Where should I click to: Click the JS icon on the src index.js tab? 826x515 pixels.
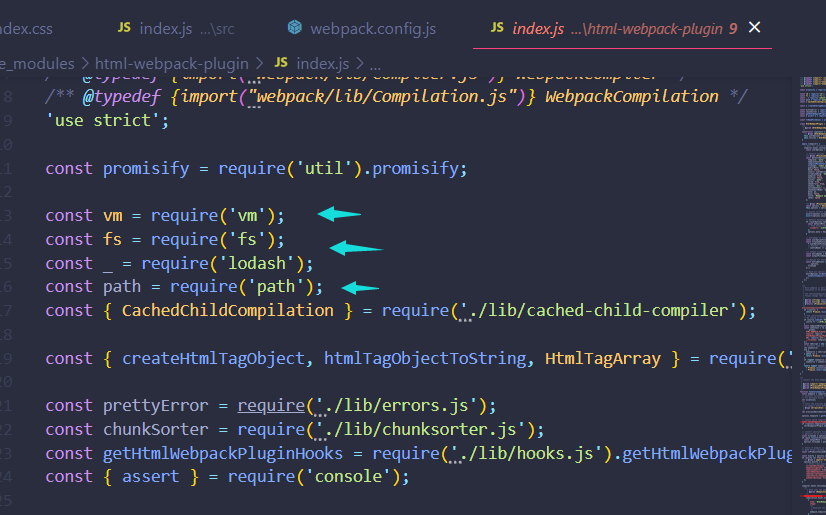coord(124,28)
